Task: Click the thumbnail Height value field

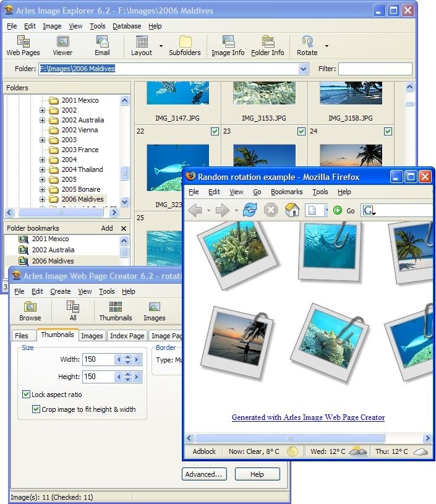Action: pos(98,377)
